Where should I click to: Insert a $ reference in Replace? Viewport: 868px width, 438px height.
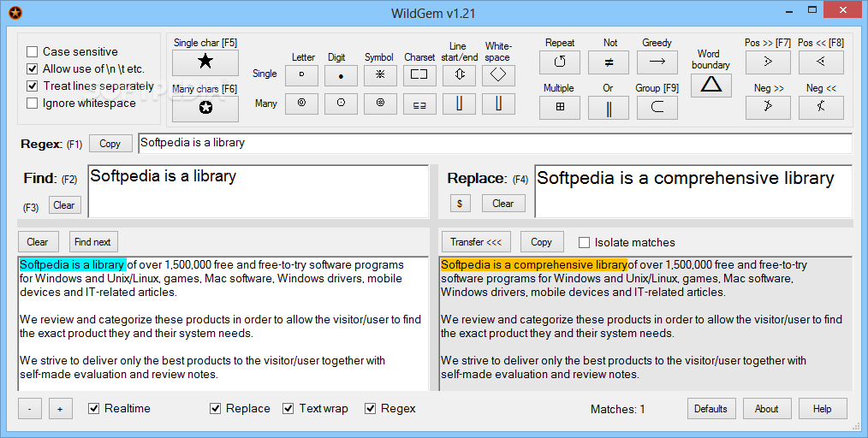coord(460,204)
